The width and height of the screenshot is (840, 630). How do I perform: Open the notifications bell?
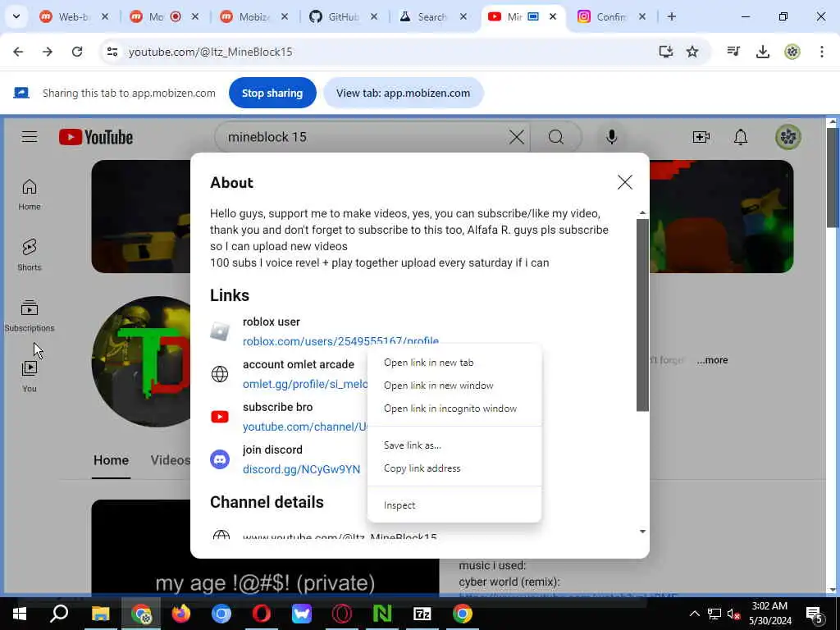tap(741, 137)
